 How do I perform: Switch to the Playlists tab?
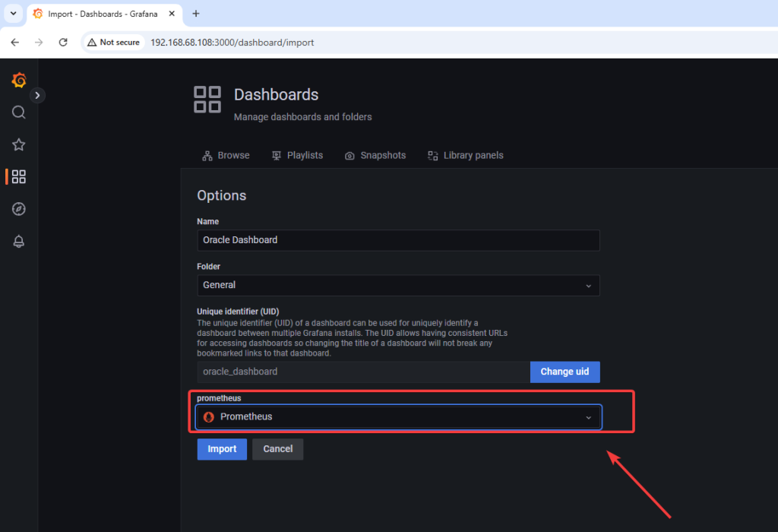pyautogui.click(x=297, y=155)
